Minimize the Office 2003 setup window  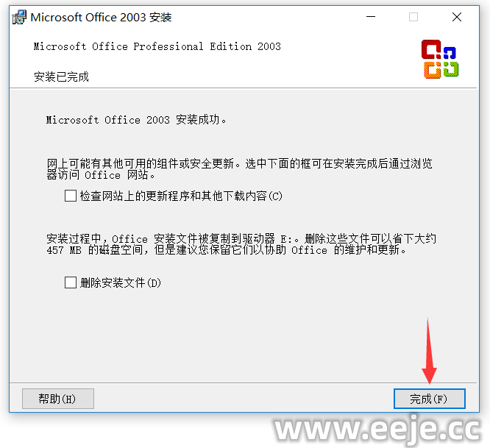point(371,17)
